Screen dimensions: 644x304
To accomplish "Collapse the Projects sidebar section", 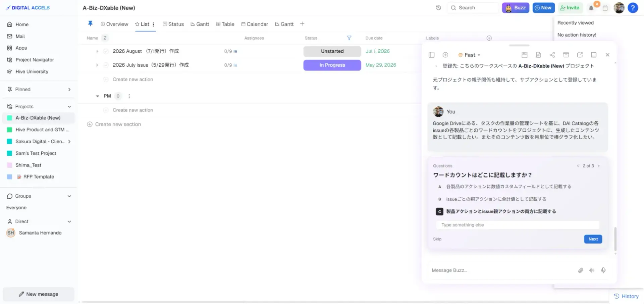I will point(69,107).
